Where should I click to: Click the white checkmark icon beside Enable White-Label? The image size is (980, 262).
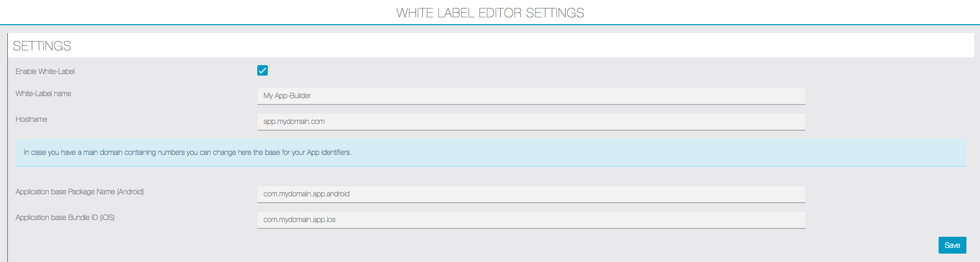[x=263, y=70]
